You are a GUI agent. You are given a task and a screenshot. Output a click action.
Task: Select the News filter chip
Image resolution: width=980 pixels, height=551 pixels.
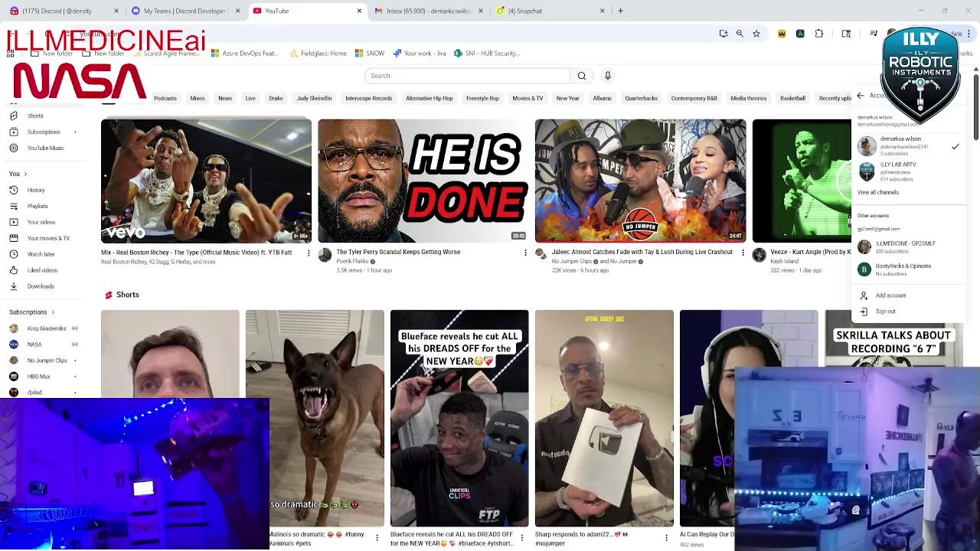[x=225, y=98]
